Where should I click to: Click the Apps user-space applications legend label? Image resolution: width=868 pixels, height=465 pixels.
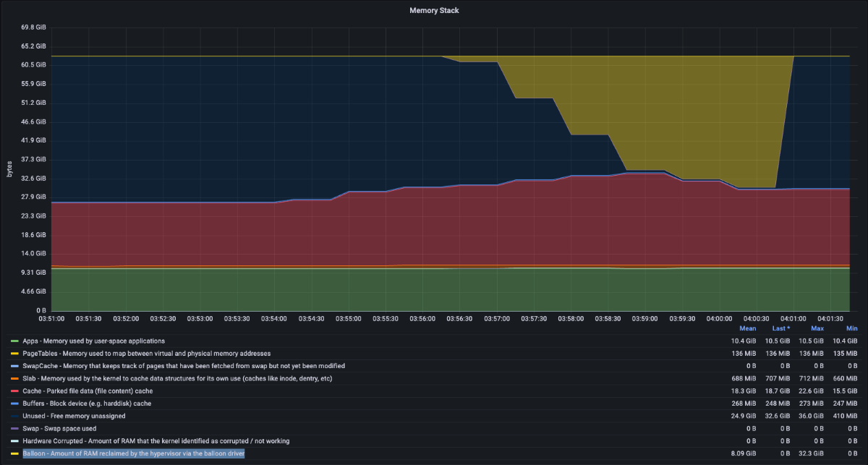pyautogui.click(x=94, y=341)
